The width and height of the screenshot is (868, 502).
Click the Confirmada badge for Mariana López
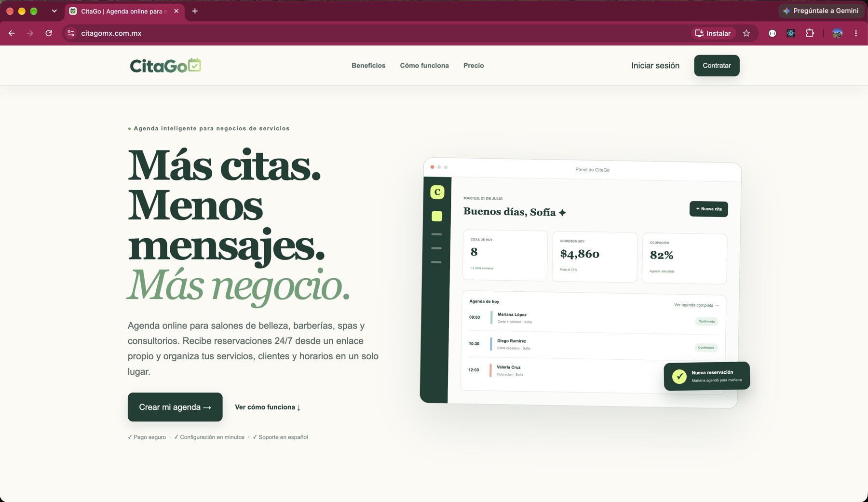point(706,321)
